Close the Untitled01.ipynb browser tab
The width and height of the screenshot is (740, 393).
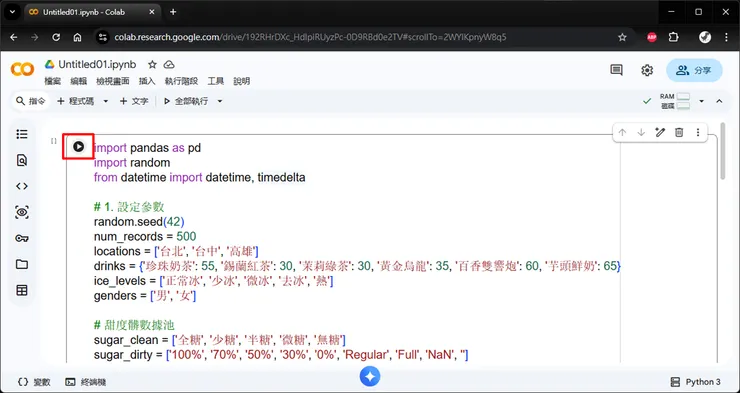click(152, 12)
